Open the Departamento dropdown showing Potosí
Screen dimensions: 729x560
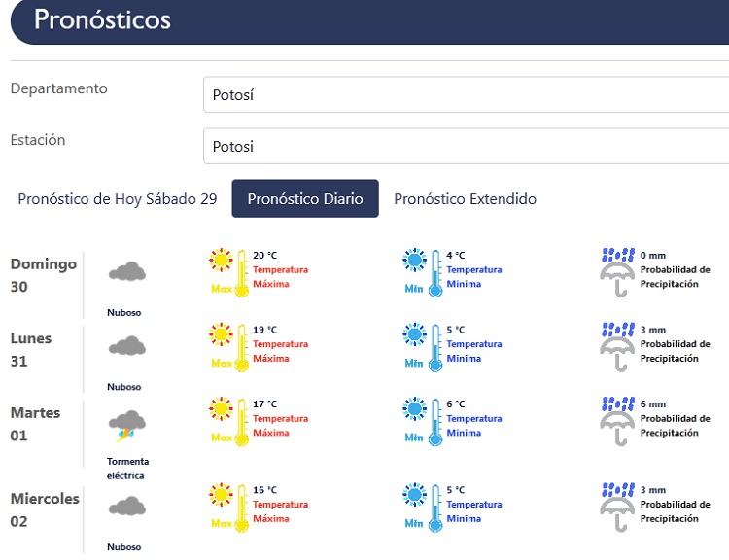tap(467, 95)
